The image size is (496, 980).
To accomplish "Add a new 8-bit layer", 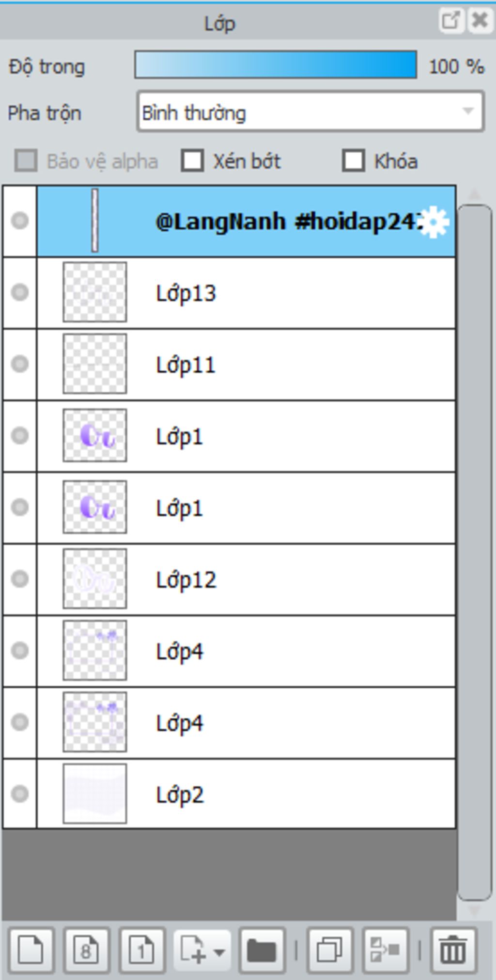I will pos(86,951).
